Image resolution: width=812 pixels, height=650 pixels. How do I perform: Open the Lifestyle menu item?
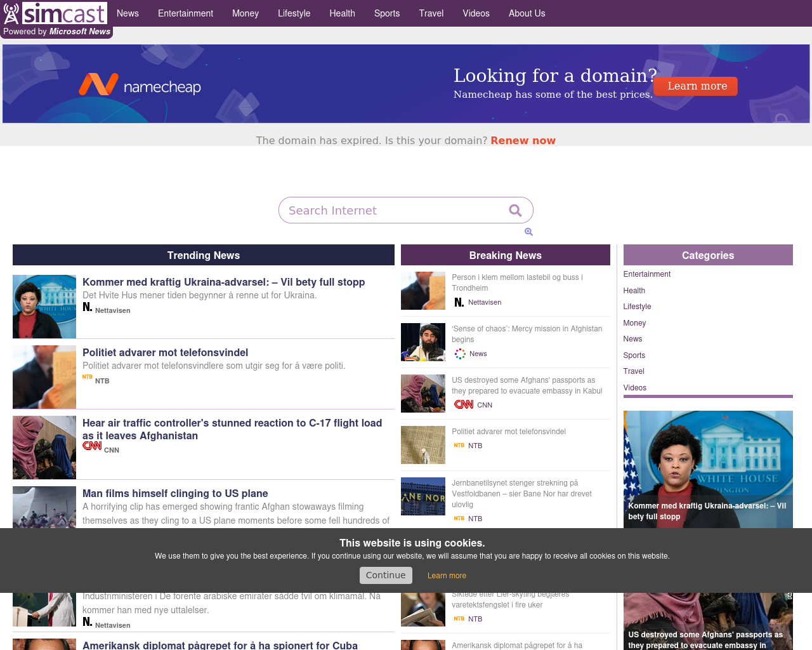click(294, 13)
